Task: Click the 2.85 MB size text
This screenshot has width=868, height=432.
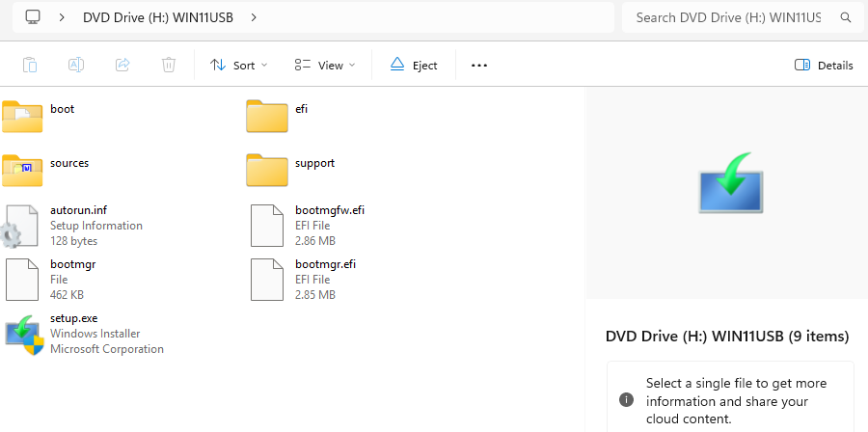Action: pos(315,295)
